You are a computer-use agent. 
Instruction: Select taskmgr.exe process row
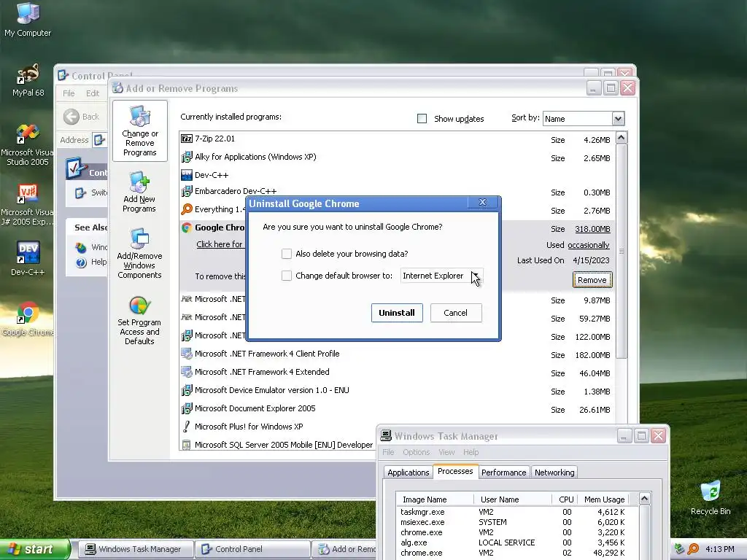pos(516,512)
